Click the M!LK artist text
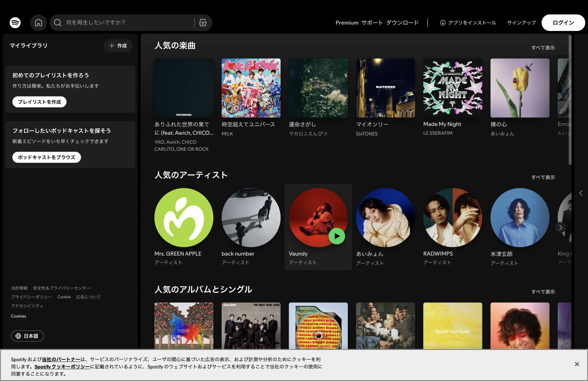The width and height of the screenshot is (588, 381). pos(227,134)
